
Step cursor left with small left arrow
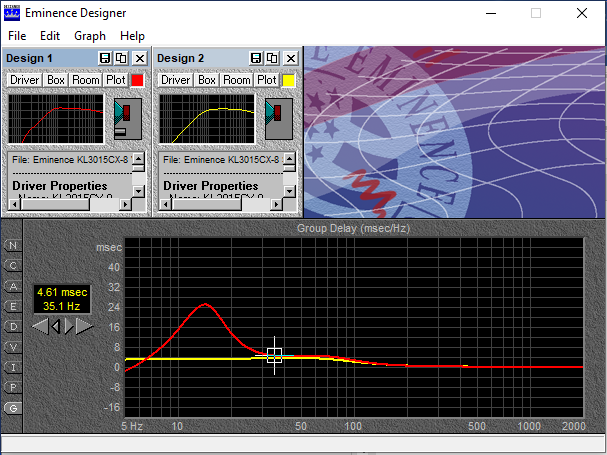[x=56, y=326]
